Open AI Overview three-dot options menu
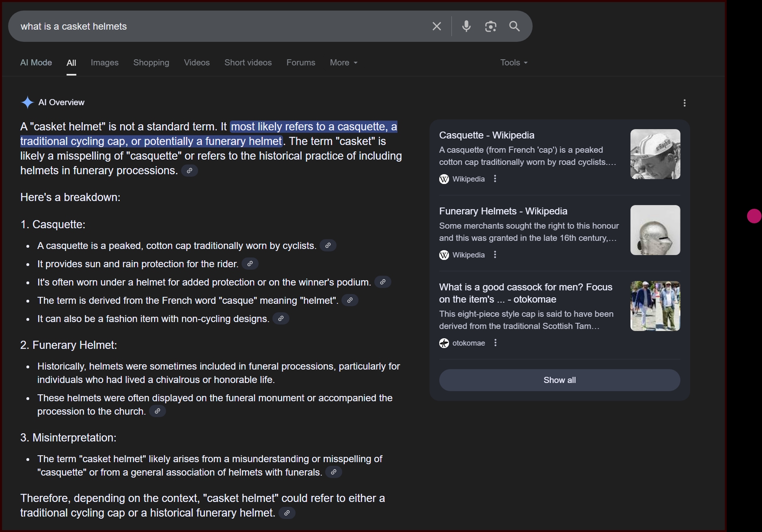Screen dimensions: 762x532 click(684, 103)
